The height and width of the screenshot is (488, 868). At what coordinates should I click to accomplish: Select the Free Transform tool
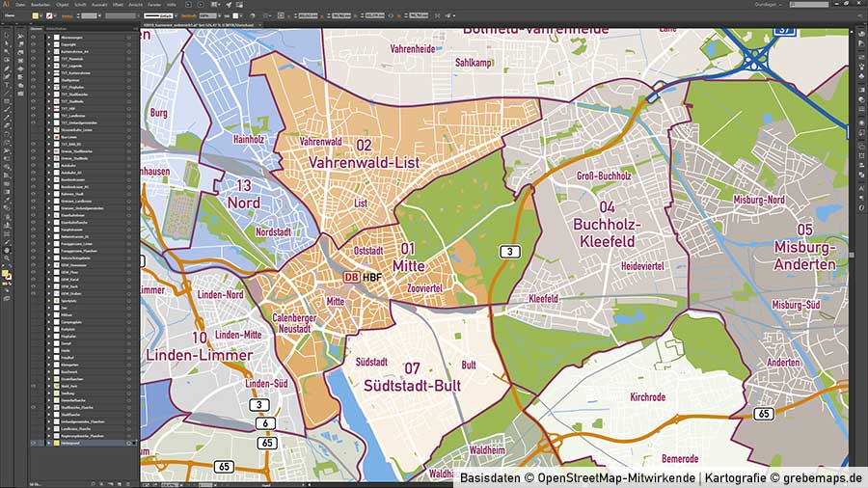pyautogui.click(x=7, y=159)
